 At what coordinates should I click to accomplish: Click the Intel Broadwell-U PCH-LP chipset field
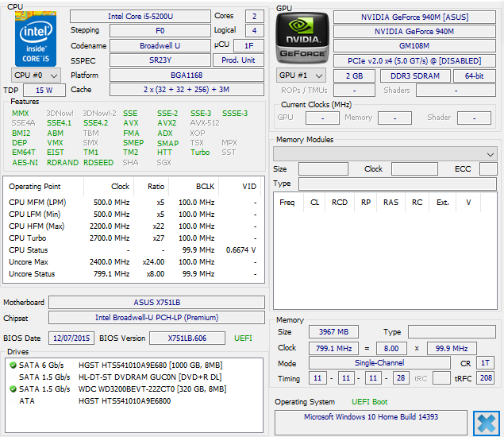pos(157,318)
